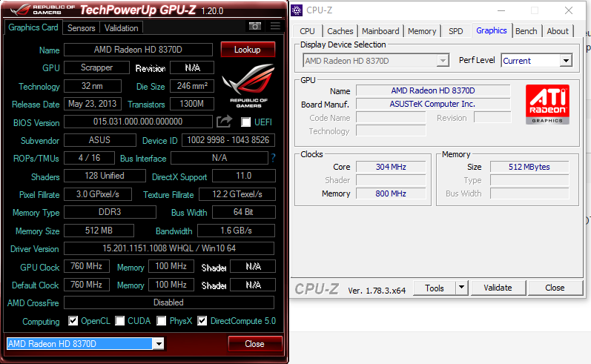Click the CPU-Z Validate button
Viewport: 591px width, 364px height.
click(x=498, y=288)
